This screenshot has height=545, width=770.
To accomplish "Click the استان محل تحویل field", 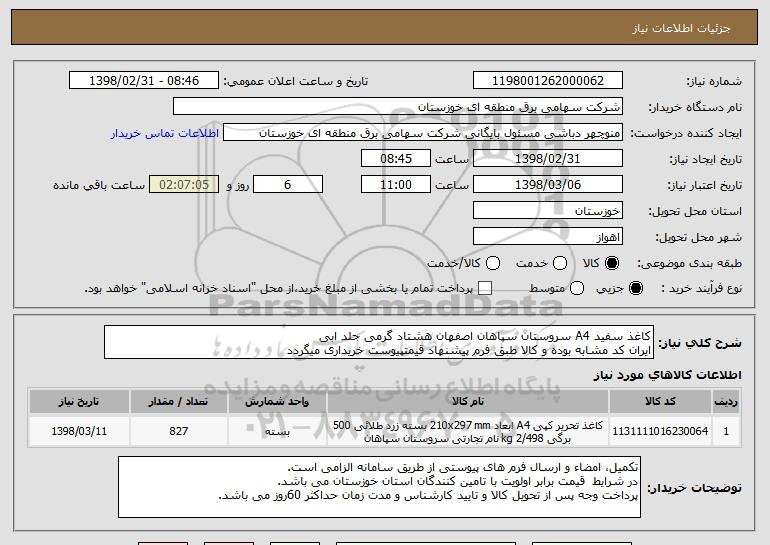I will click(x=548, y=211).
